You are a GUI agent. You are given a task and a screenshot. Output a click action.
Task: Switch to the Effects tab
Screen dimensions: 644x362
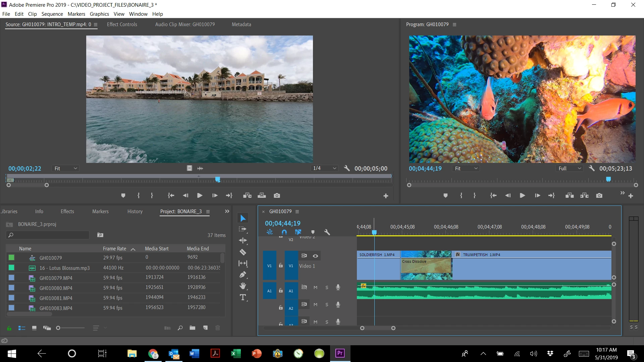tap(67, 211)
